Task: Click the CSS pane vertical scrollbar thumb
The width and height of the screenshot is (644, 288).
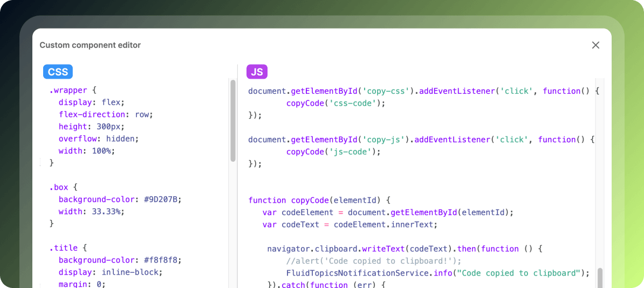Action: click(233, 121)
